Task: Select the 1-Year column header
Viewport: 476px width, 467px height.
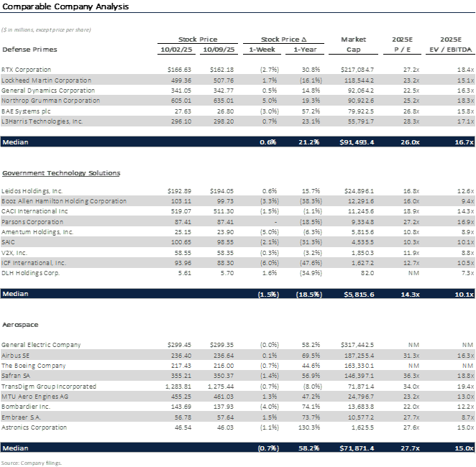Action: pyautogui.click(x=306, y=50)
